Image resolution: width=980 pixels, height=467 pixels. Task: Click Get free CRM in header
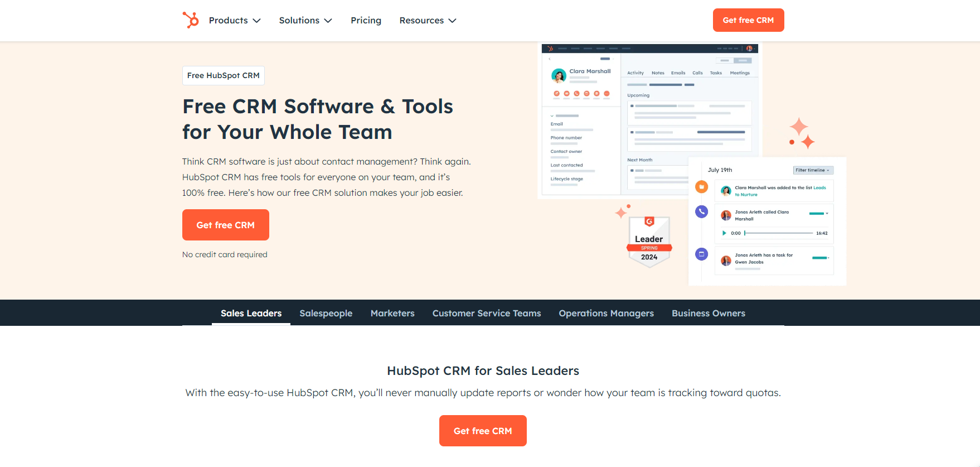click(748, 20)
